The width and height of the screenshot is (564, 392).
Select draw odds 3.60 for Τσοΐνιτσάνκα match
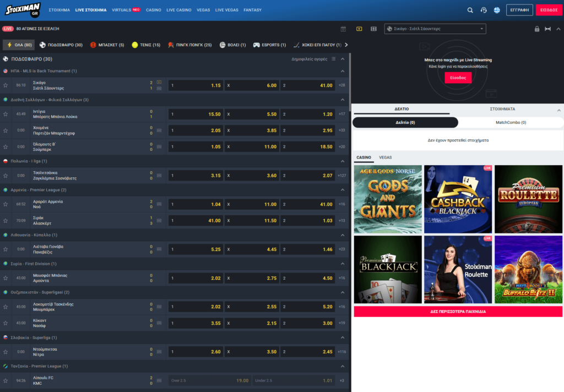252,176
